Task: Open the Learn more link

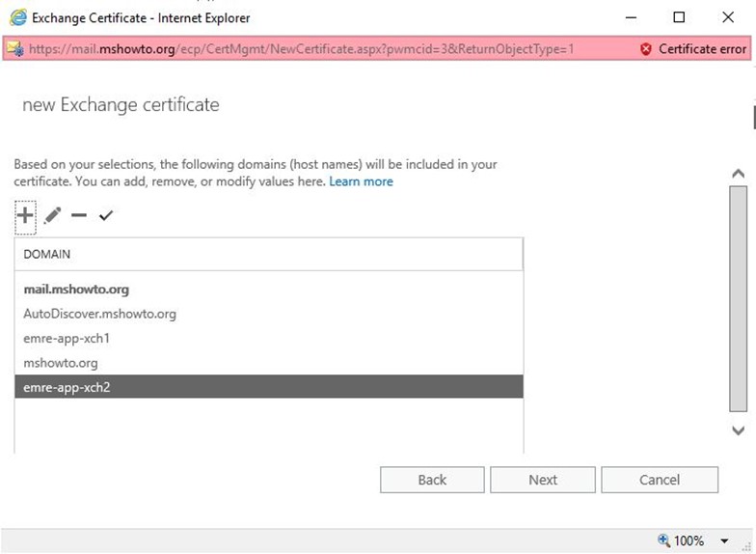Action: pos(361,181)
